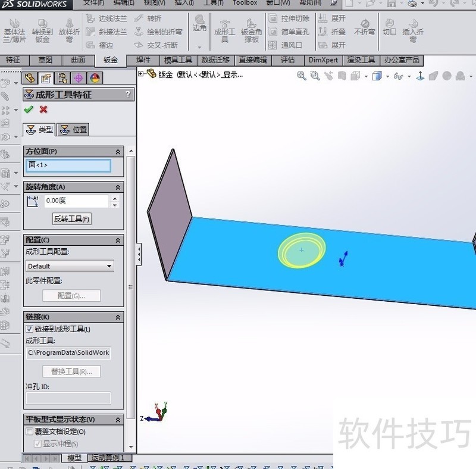Select Insert Bends (插入折弯) tool
The width and height of the screenshot is (476, 469).
click(413, 31)
